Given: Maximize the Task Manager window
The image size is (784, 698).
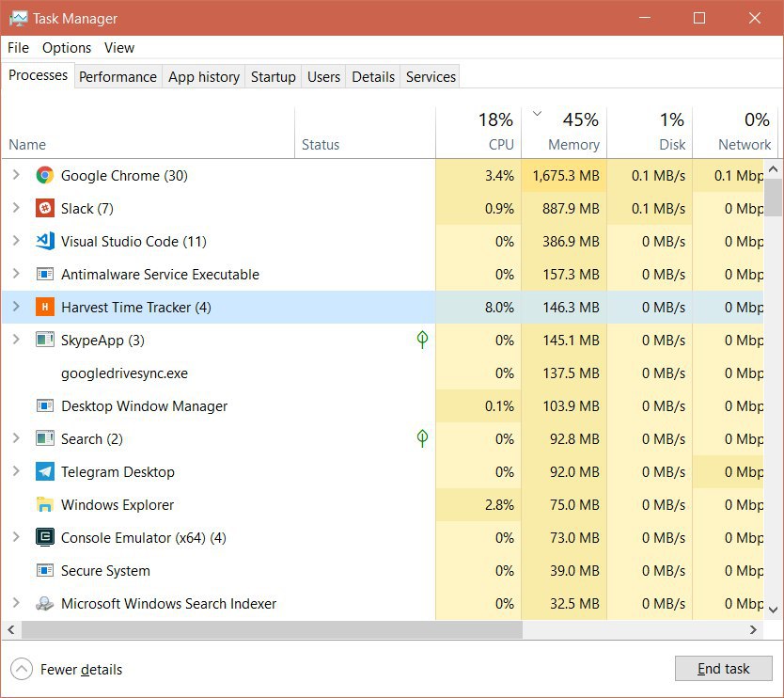Looking at the screenshot, I should (699, 19).
